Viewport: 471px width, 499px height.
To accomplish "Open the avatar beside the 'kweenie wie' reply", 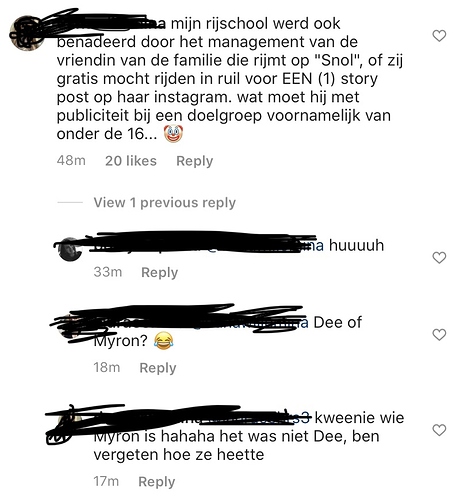I will tap(69, 421).
